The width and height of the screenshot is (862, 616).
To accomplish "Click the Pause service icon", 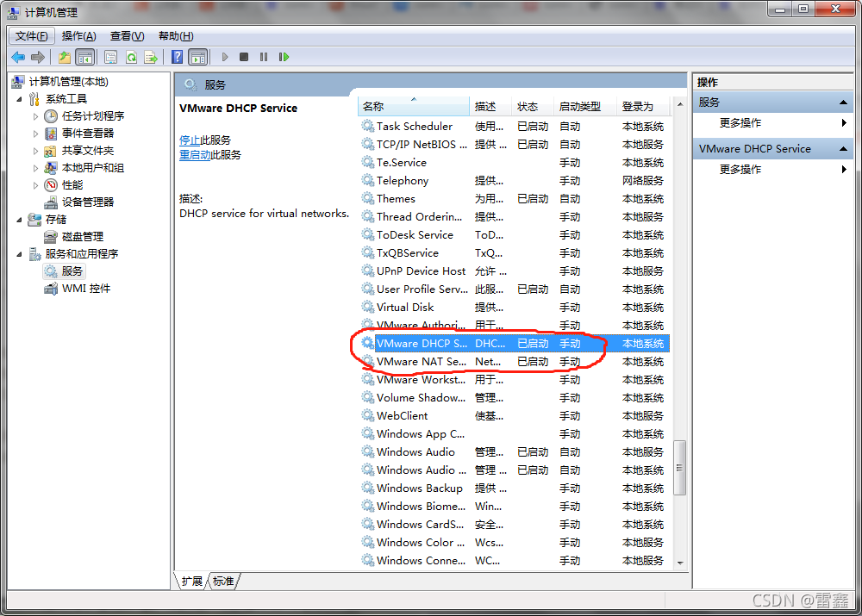I will point(264,57).
